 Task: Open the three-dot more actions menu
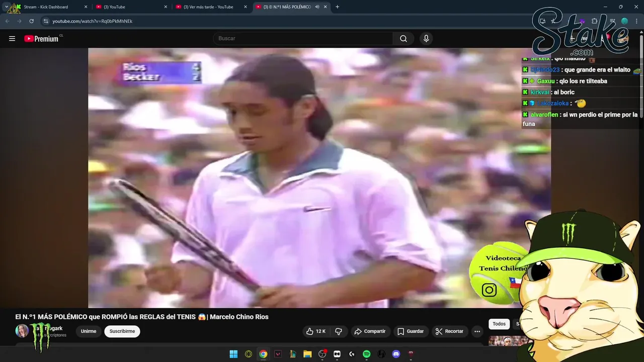(x=477, y=331)
